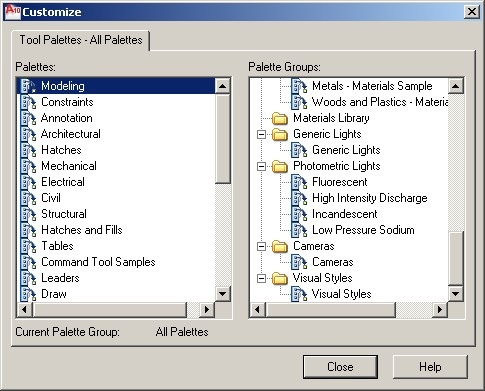Select the Incandescent palette icon
The image size is (485, 391).
pos(299,214)
